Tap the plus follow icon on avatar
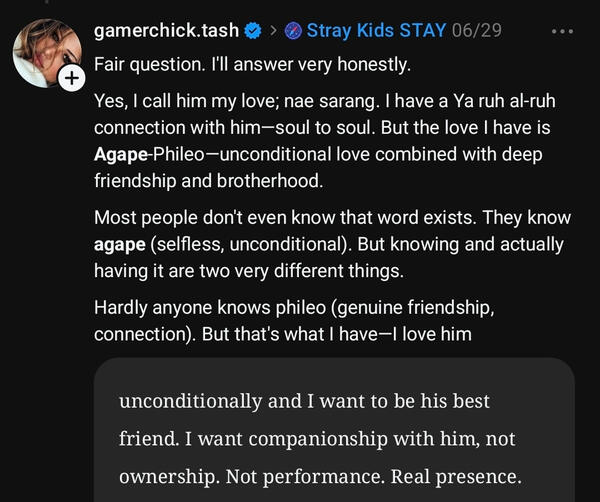600x502 pixels. pos(72,78)
